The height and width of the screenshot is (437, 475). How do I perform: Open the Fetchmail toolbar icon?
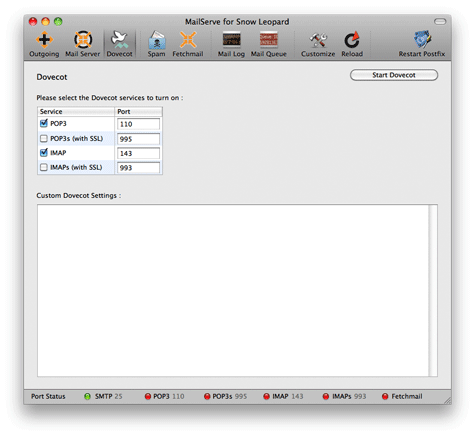188,44
